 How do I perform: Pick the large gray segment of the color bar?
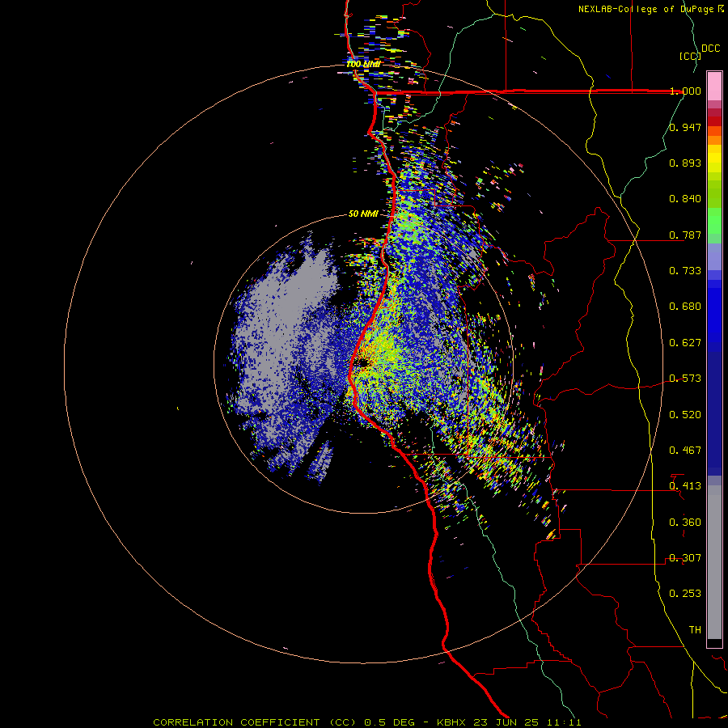(x=714, y=562)
